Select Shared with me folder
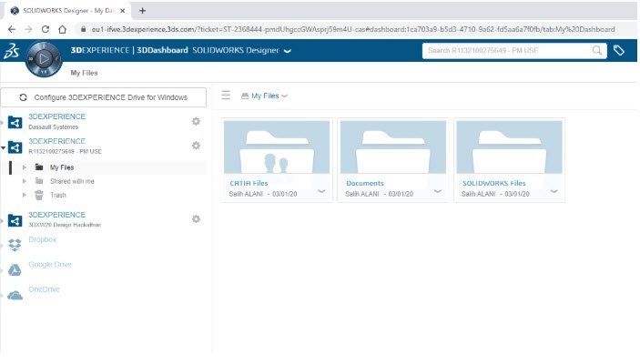 pyautogui.click(x=72, y=181)
